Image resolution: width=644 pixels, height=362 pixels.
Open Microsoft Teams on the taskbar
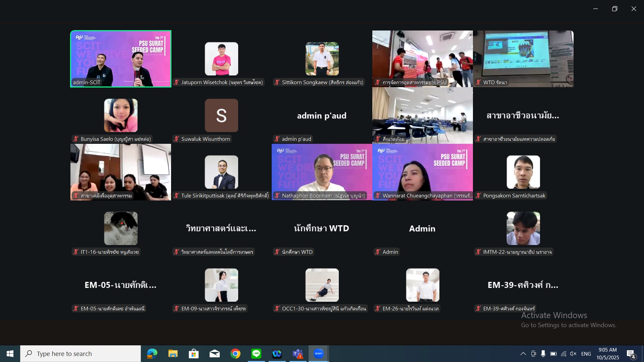[298, 354]
